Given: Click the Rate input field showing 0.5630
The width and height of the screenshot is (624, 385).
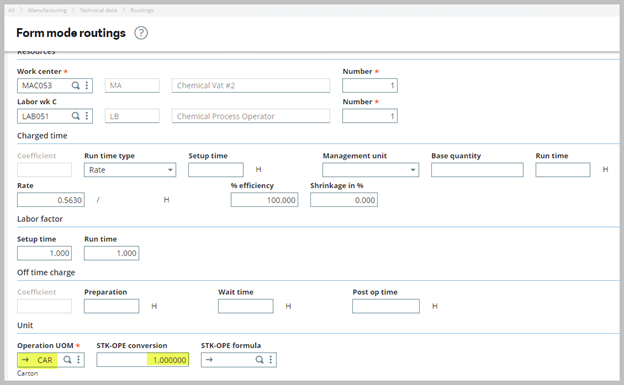Looking at the screenshot, I should tap(51, 200).
